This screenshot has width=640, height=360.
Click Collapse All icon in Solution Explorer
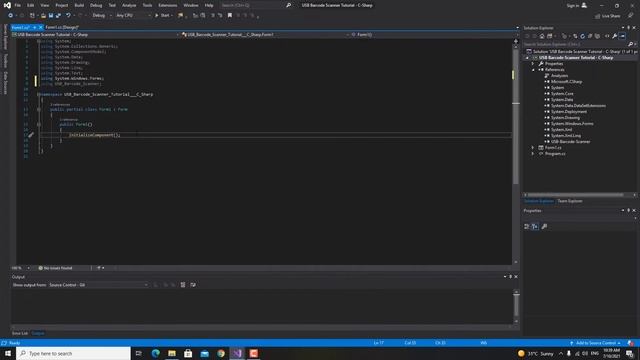click(590, 36)
